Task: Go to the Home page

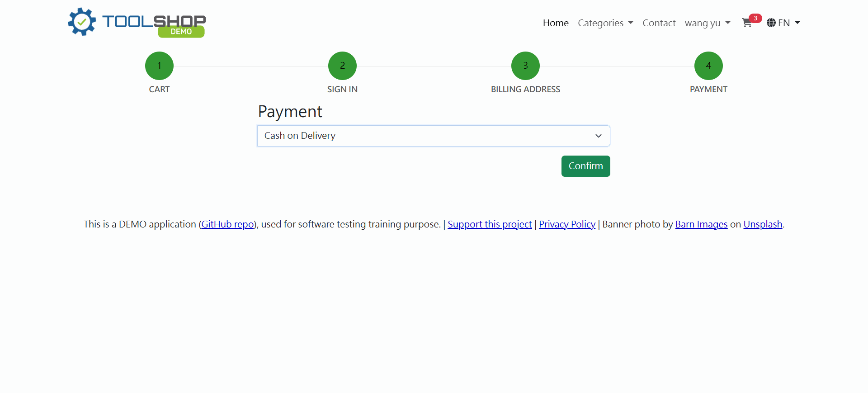Action: 556,23
